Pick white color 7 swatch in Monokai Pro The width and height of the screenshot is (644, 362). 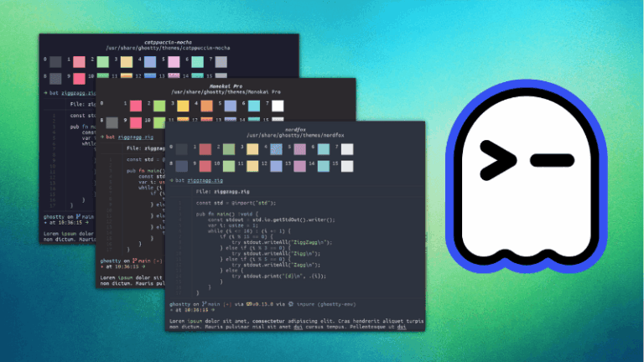point(278,106)
